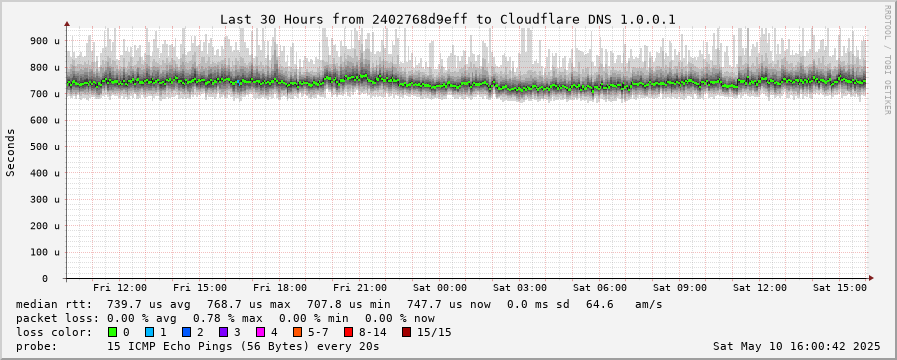This screenshot has width=897, height=360.
Task: Click the 'Sat 00:00' time axis label
Action: point(440,288)
